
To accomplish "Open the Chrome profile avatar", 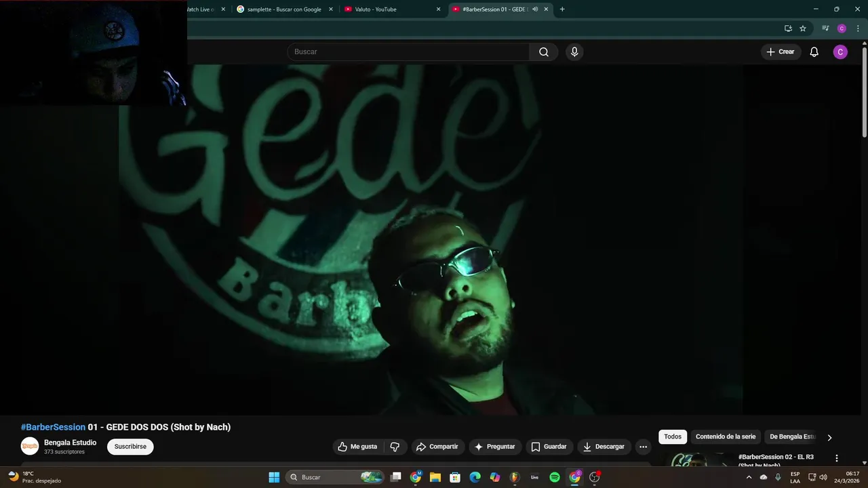I will click(x=842, y=28).
